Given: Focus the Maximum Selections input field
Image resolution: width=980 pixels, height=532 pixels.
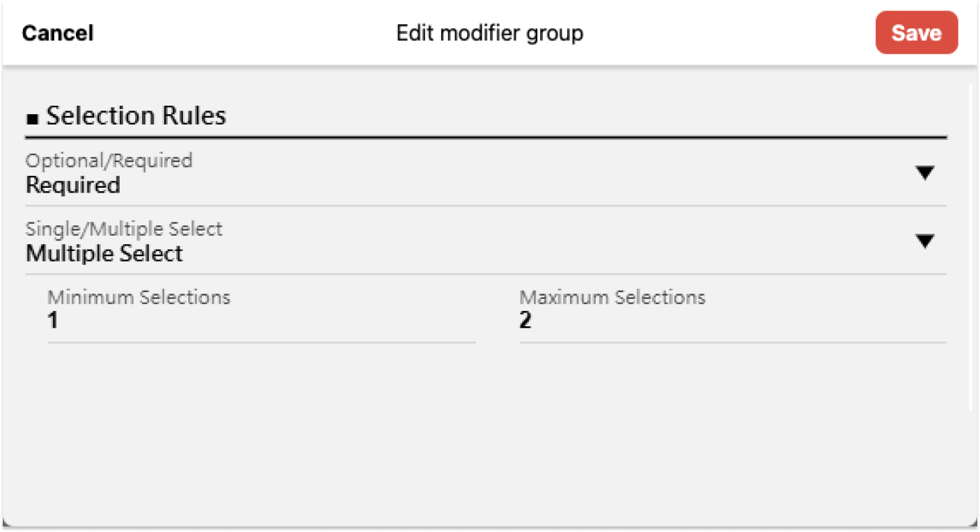Looking at the screenshot, I should (732, 322).
